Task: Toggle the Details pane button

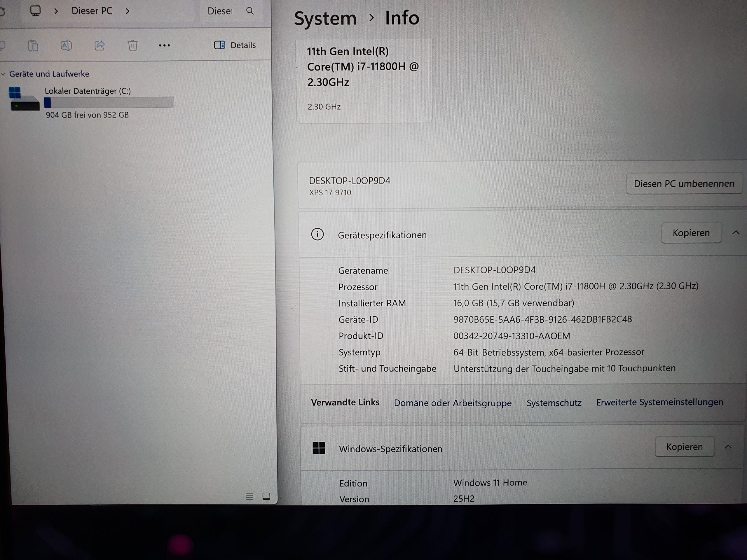Action: pyautogui.click(x=235, y=45)
